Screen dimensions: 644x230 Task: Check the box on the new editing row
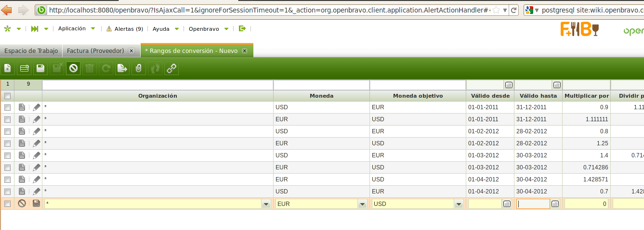click(x=7, y=204)
